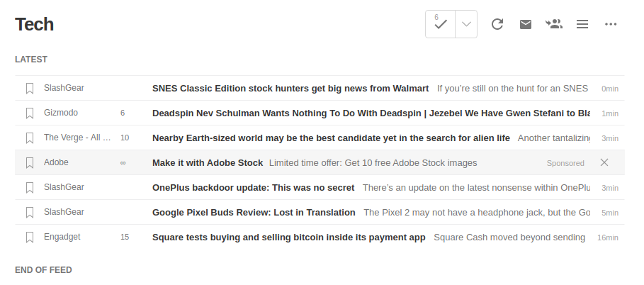Click the Engadget source name
Image resolution: width=644 pixels, height=285 pixels.
[63, 237]
